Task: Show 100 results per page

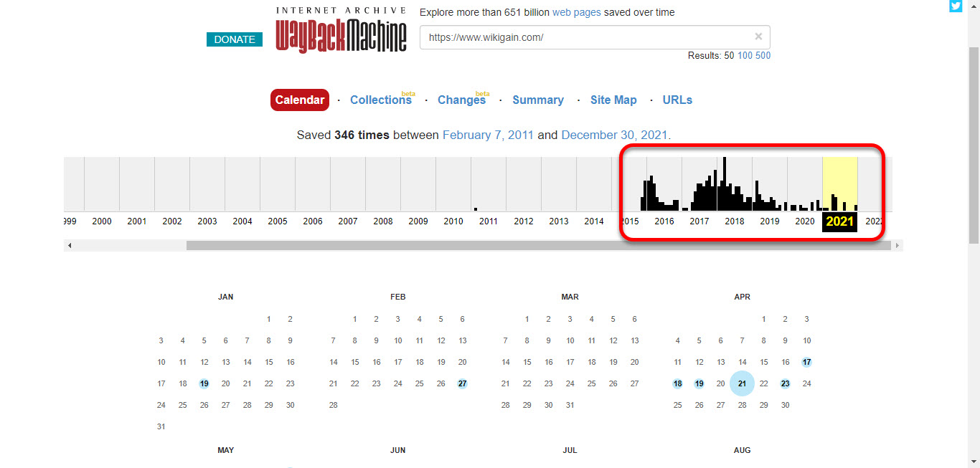Action: tap(745, 56)
